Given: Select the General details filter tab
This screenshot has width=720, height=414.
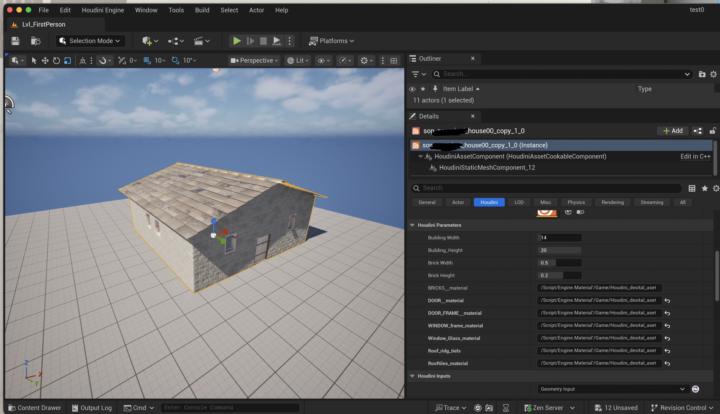Looking at the screenshot, I should tap(427, 202).
